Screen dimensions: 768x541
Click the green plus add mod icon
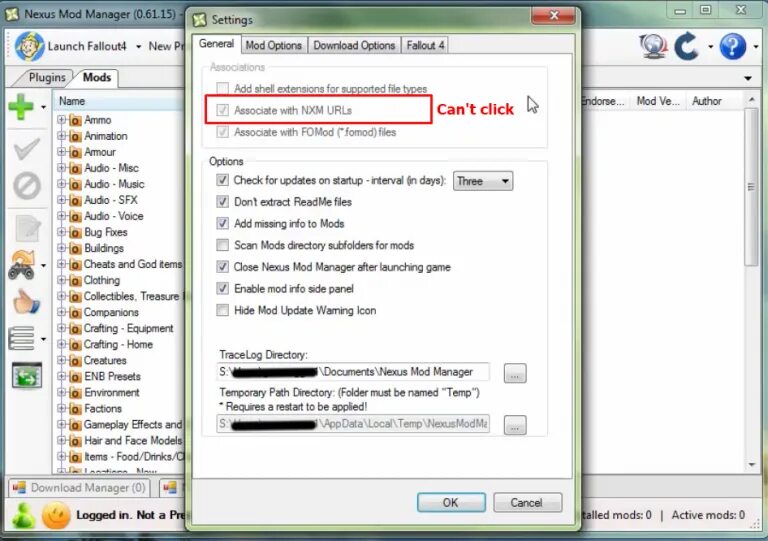click(21, 106)
